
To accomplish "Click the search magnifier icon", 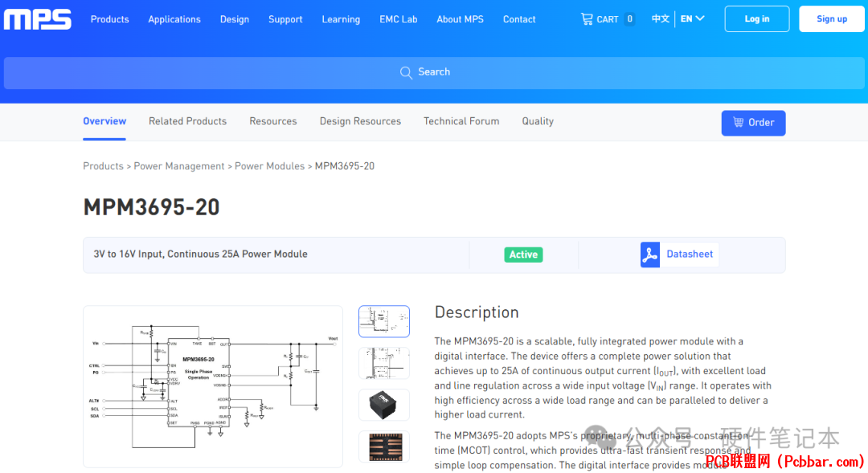I will [x=406, y=72].
